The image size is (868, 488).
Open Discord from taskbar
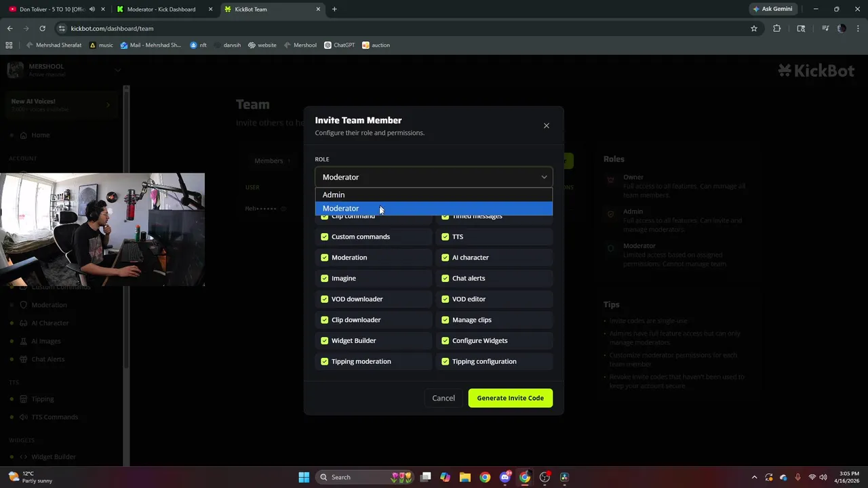coord(505,477)
